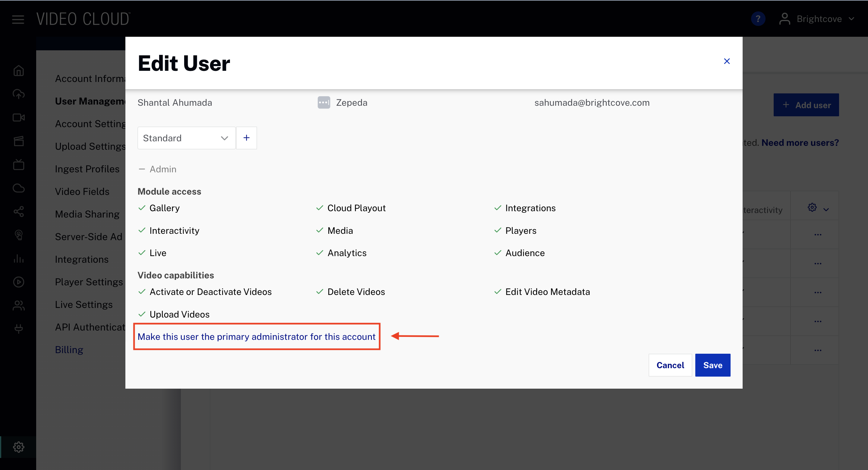Toggle Upload Videos capability check
Viewport: 868px width, 470px height.
point(142,314)
